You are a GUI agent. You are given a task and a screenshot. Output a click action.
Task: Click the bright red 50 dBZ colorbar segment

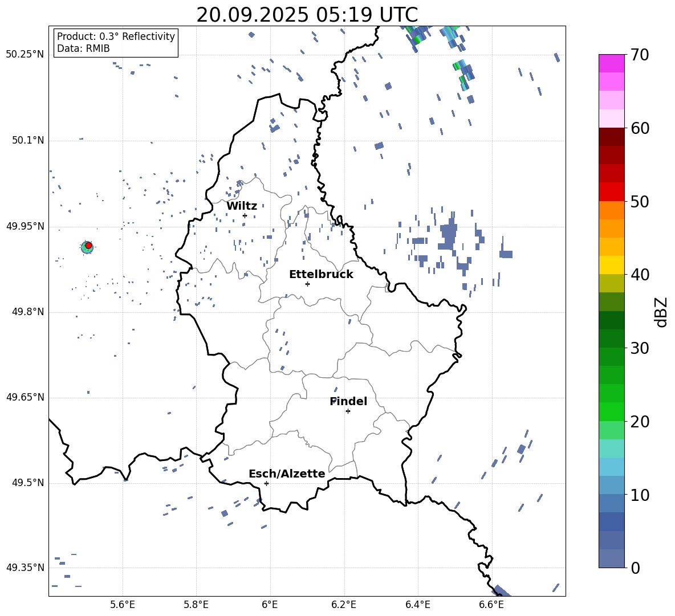(612, 192)
